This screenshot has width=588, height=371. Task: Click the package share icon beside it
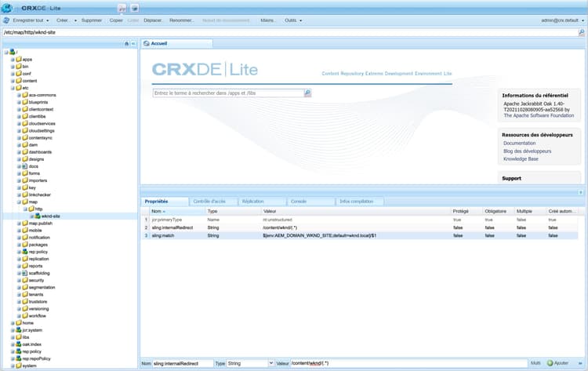pyautogui.click(x=135, y=9)
